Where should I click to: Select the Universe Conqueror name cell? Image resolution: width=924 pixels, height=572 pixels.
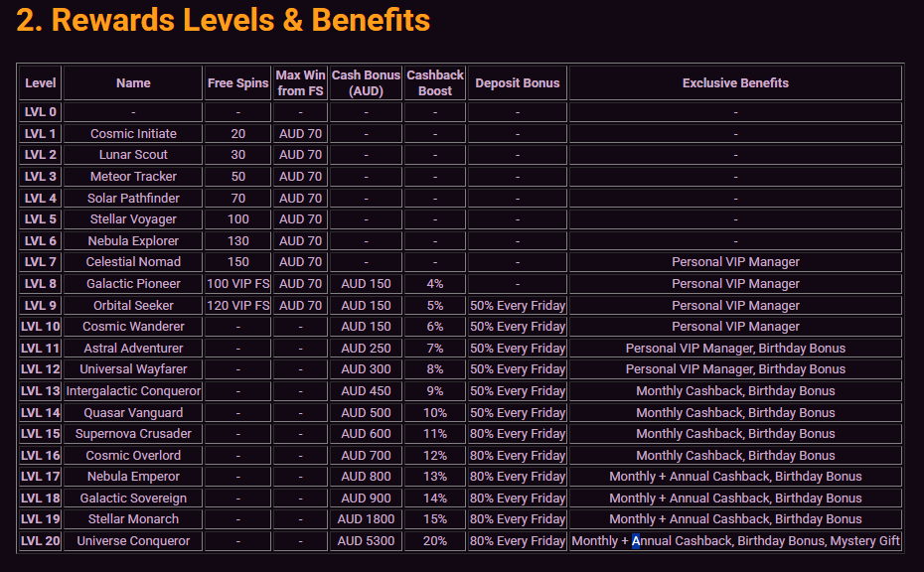pyautogui.click(x=133, y=541)
